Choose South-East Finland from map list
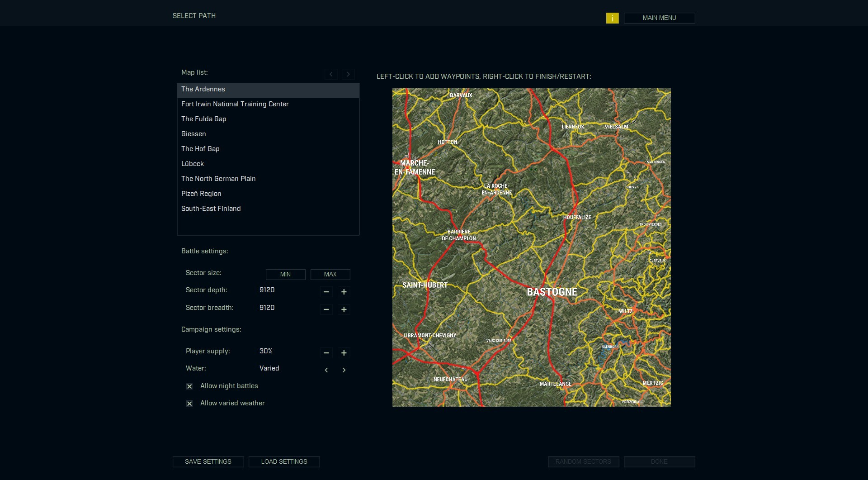 click(x=211, y=209)
